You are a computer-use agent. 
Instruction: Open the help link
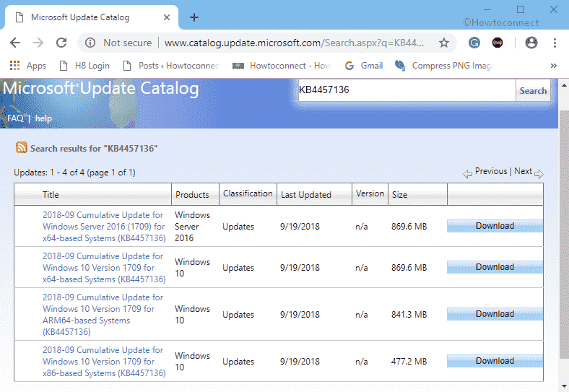[43, 118]
